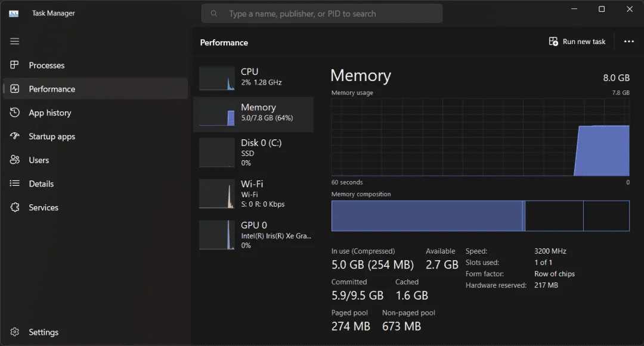Click the Task Manager app icon

tap(14, 14)
